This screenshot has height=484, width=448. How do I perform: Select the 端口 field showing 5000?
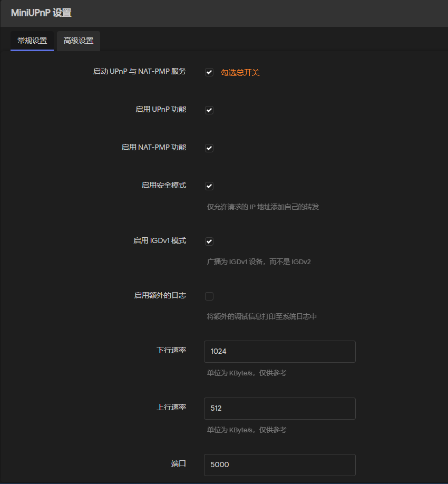[x=279, y=465]
